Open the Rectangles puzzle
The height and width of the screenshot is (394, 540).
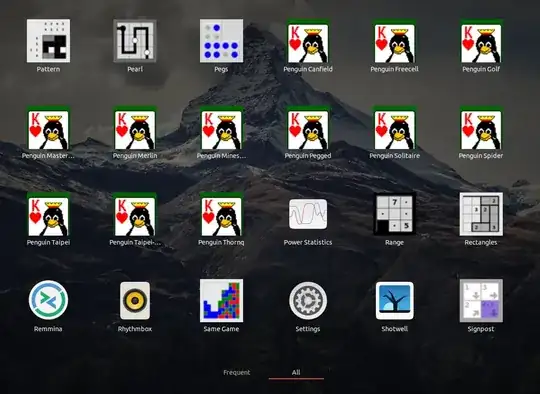coord(481,214)
